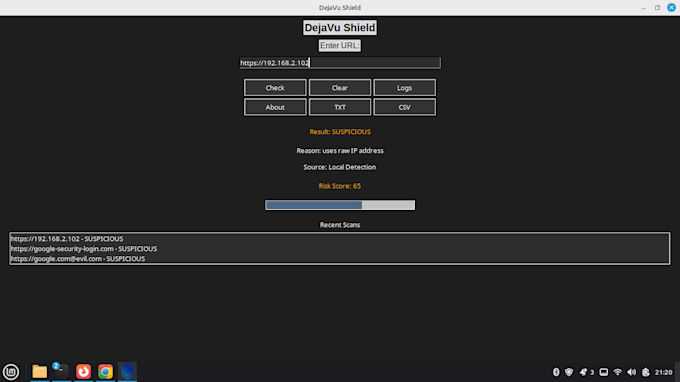Click the Risk Score: 65 label
680x382 pixels.
(340, 186)
